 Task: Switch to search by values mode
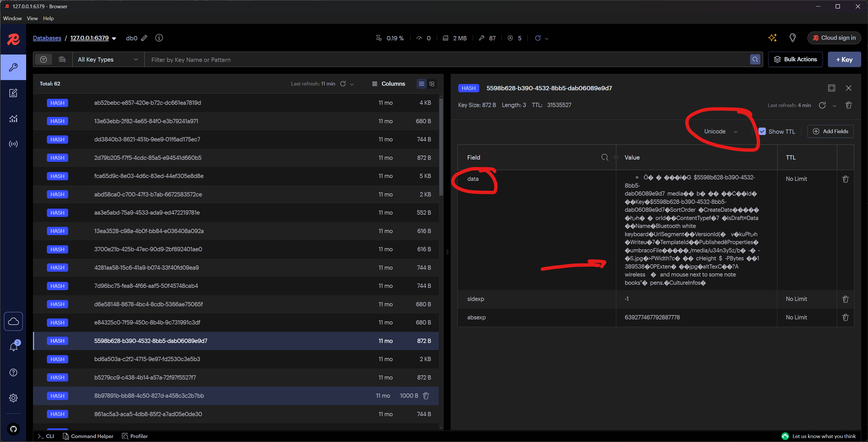click(62, 60)
